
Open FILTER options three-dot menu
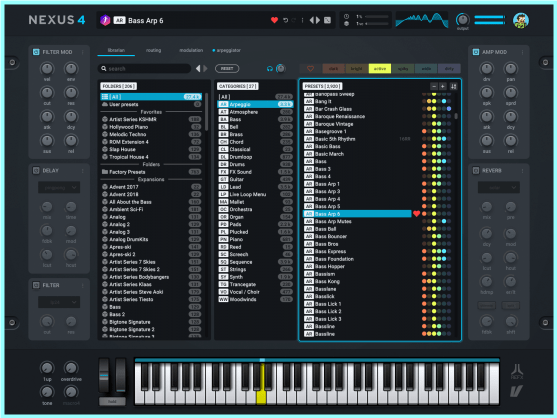(x=82, y=285)
